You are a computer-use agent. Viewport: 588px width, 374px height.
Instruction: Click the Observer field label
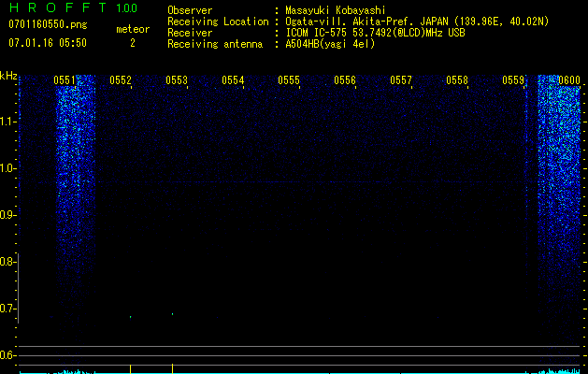pyautogui.click(x=190, y=10)
